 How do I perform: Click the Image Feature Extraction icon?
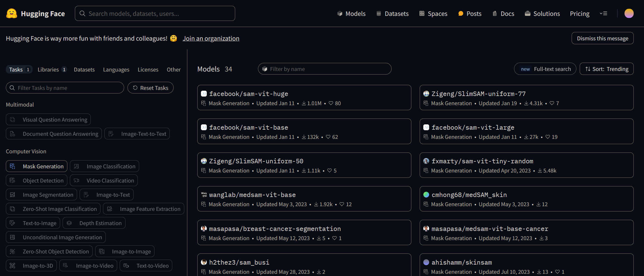pos(110,209)
